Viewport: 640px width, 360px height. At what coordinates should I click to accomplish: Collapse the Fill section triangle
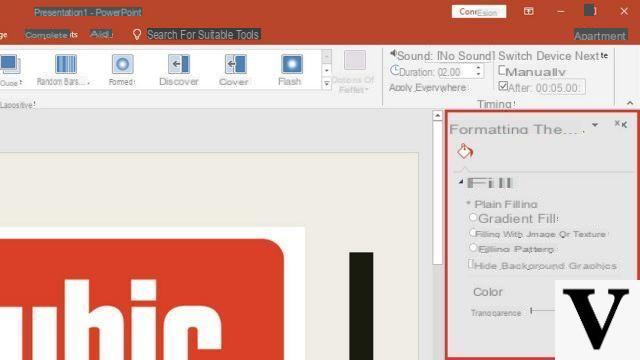[461, 182]
